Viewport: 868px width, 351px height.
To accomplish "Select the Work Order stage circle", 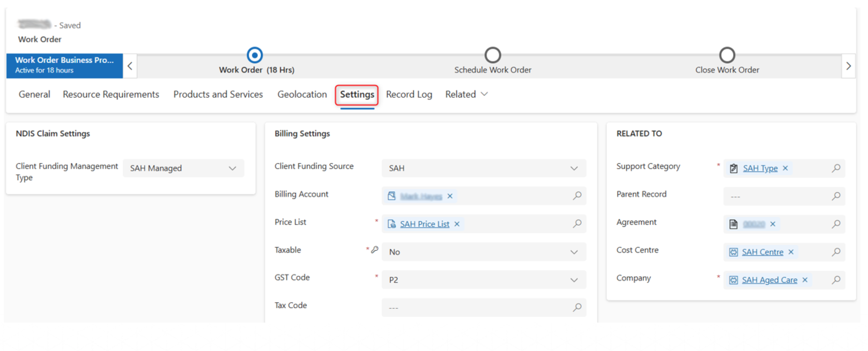I will point(254,55).
